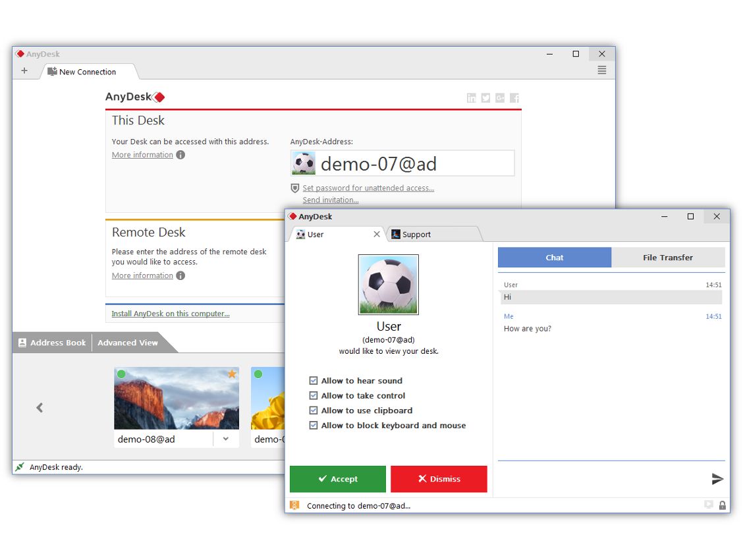
Task: Toggle Allow to block keyboard and mouse
Action: [314, 426]
